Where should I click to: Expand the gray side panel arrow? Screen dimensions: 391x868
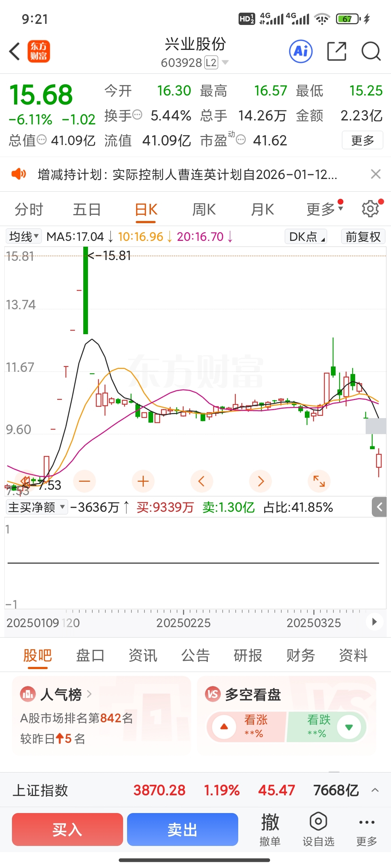pos(379,507)
